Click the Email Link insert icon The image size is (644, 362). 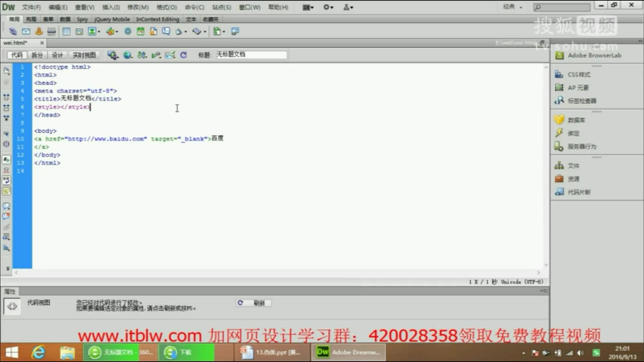pos(26,32)
